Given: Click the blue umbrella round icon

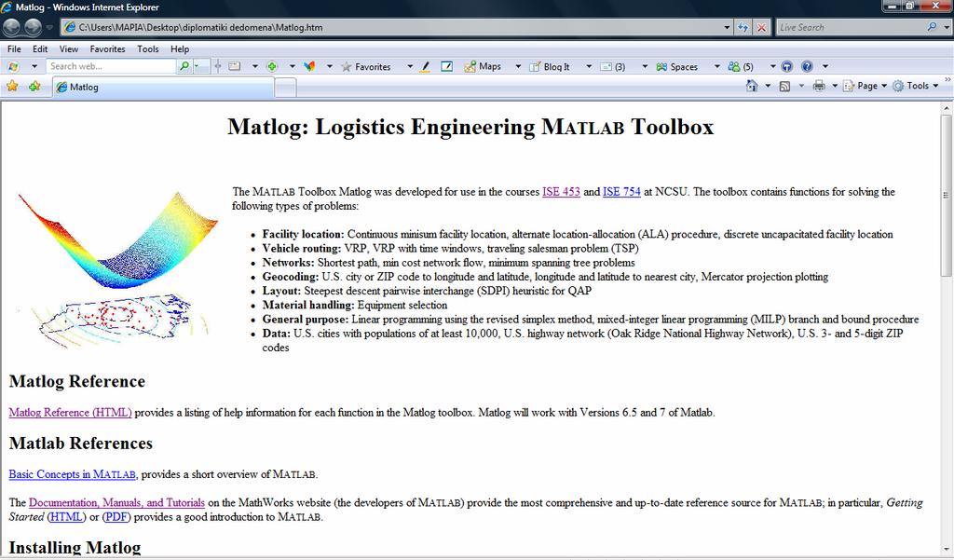Looking at the screenshot, I should (x=786, y=66).
